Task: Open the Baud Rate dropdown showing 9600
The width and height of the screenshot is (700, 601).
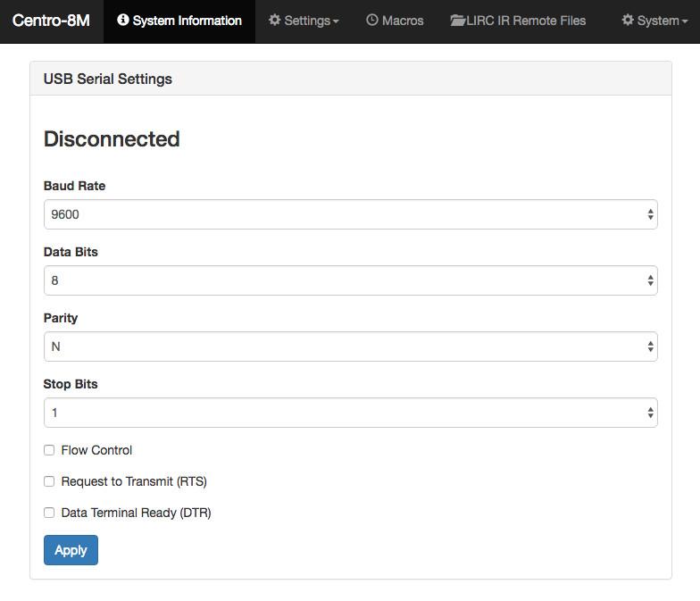Action: point(350,214)
